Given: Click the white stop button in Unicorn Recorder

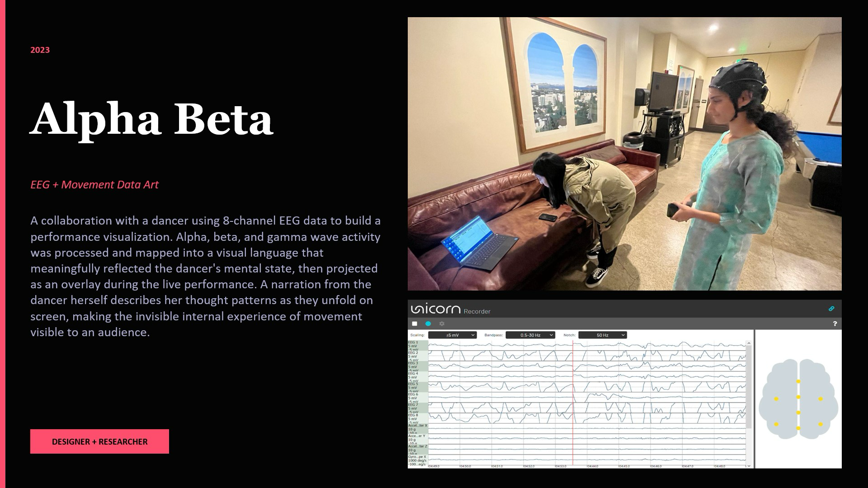Looking at the screenshot, I should 415,324.
